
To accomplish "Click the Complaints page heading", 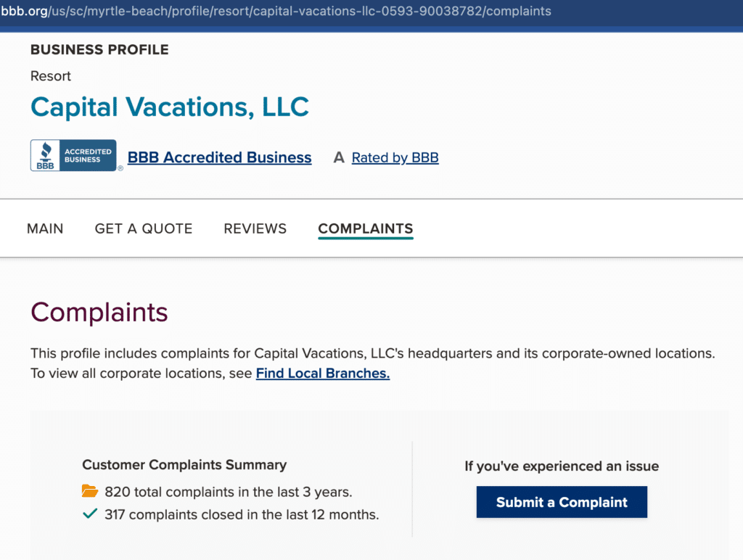I will click(x=99, y=312).
